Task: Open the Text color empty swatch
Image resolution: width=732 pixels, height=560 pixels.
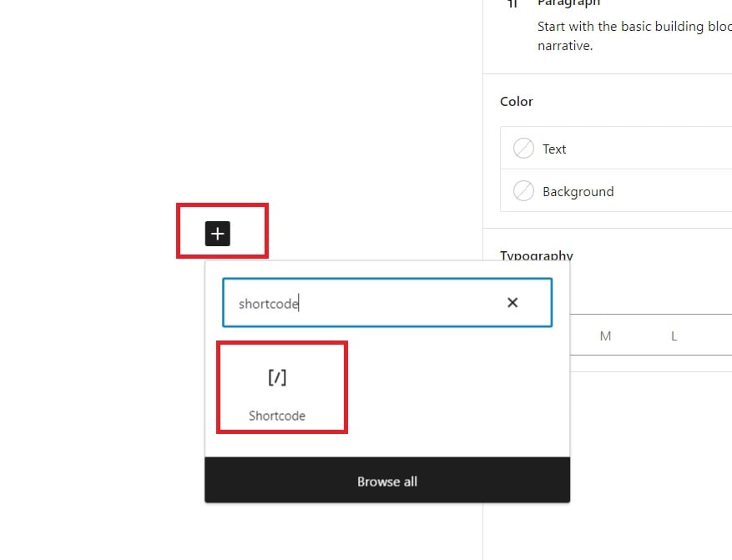Action: tap(523, 149)
